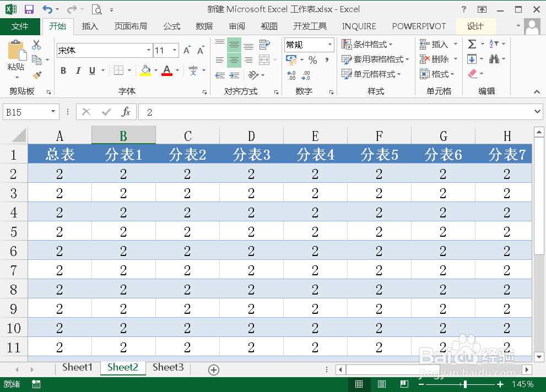Click the Fill down arrow icon
The width and height of the screenshot is (546, 392).
pos(472,59)
